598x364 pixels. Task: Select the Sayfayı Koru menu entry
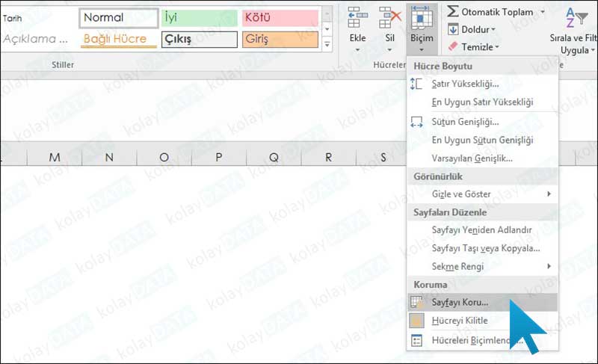click(x=482, y=302)
